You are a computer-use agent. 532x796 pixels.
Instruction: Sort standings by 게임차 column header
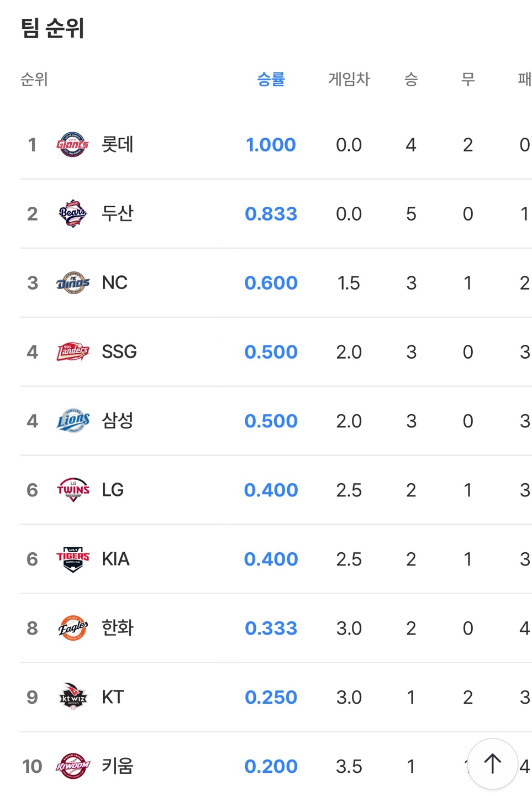tap(349, 80)
